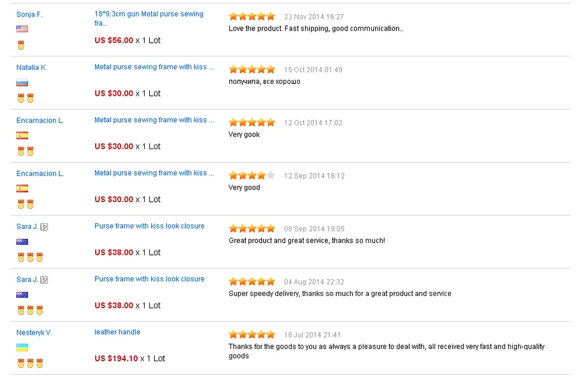
Task: Click the medal badges under Nesteryk V.
Action: (x=31, y=363)
